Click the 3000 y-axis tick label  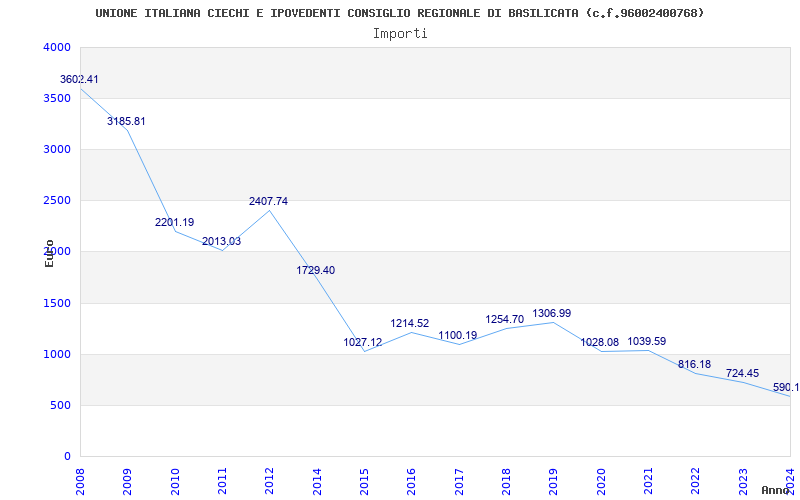tap(57, 149)
